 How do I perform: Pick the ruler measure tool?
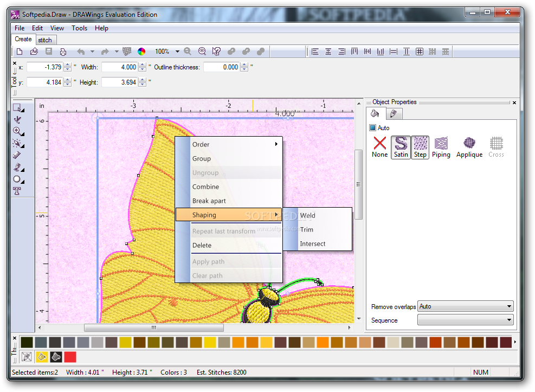17,155
